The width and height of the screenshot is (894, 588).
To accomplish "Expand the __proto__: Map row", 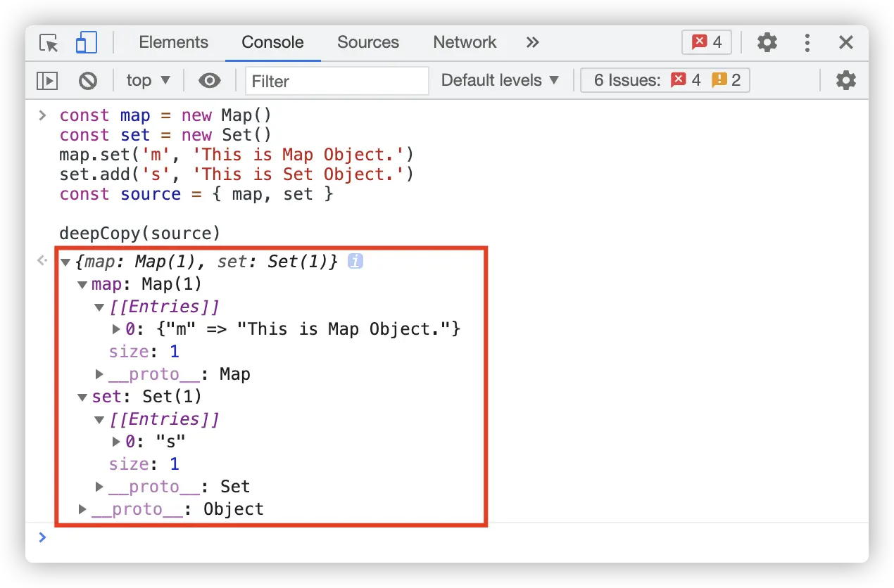I will [x=99, y=373].
